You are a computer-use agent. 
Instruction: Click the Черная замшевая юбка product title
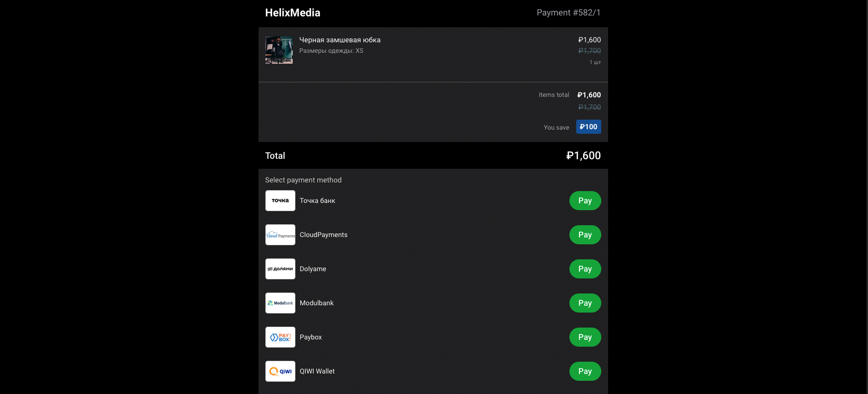(340, 40)
